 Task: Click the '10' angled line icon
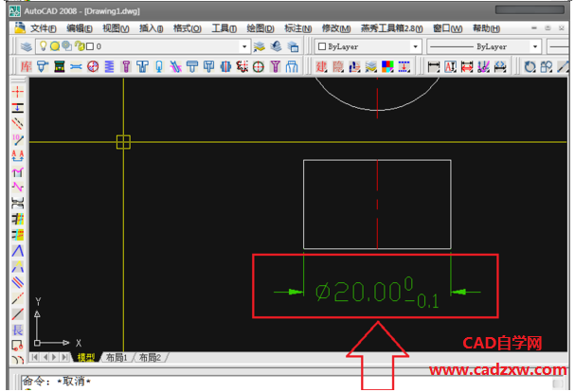[x=18, y=139]
